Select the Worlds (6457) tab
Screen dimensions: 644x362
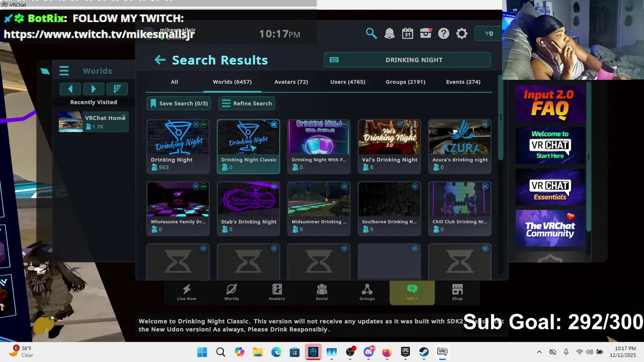(232, 82)
